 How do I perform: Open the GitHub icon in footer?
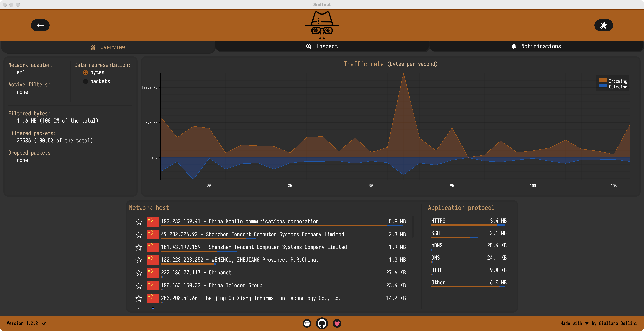(322, 323)
